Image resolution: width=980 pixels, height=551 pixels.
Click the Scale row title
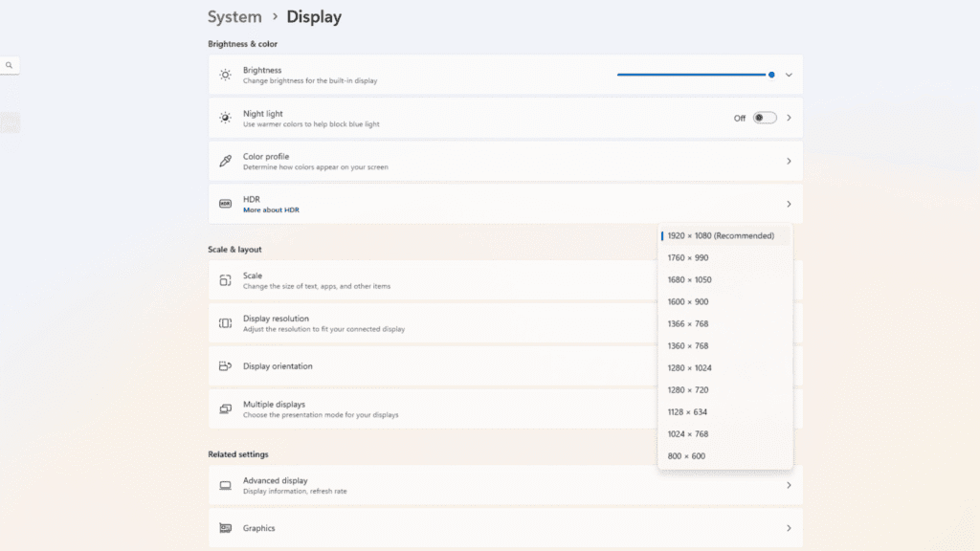253,275
